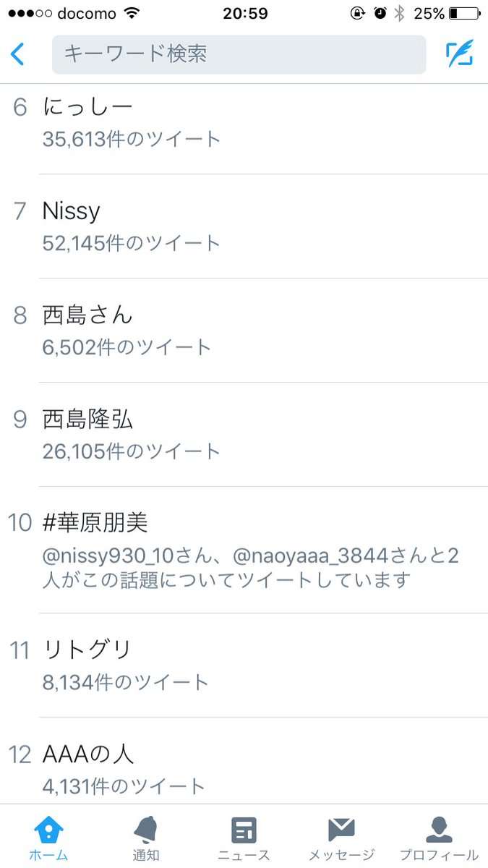Viewport: 488px width, 868px height.
Task: View the リトグリ trend
Action: point(87,650)
